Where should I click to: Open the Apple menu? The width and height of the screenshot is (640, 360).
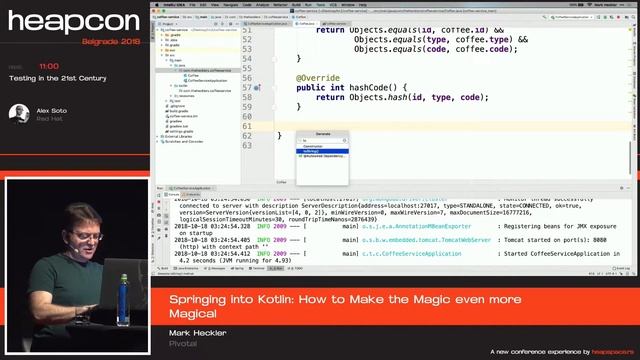[x=156, y=5]
